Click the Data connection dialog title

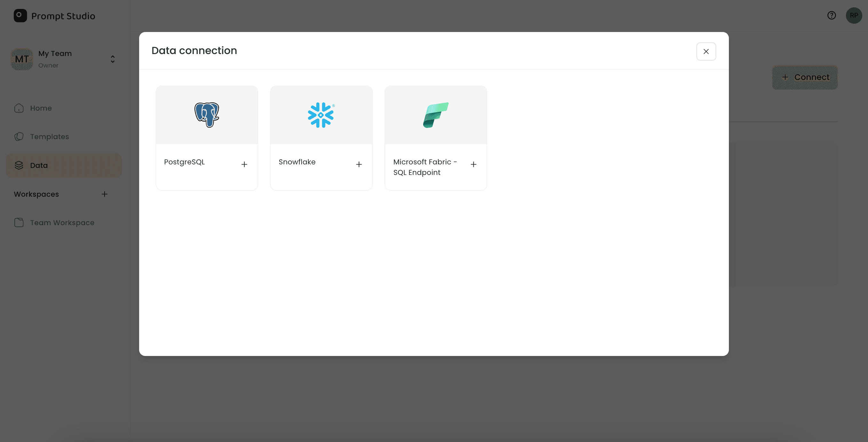[194, 51]
